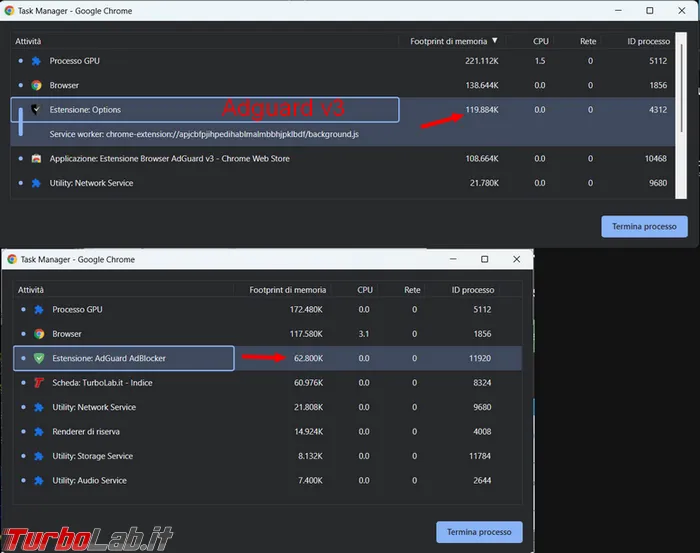Select the Applicazione: Estensione Browser AdGuard v3 row
The width and height of the screenshot is (700, 553).
point(342,158)
